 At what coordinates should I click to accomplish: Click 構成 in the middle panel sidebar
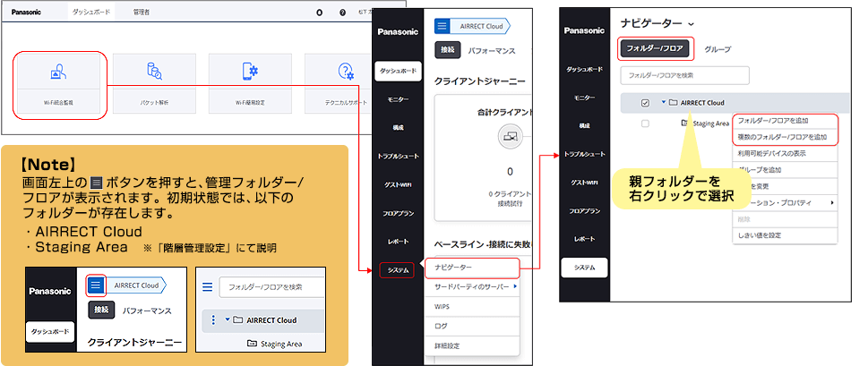[x=398, y=127]
